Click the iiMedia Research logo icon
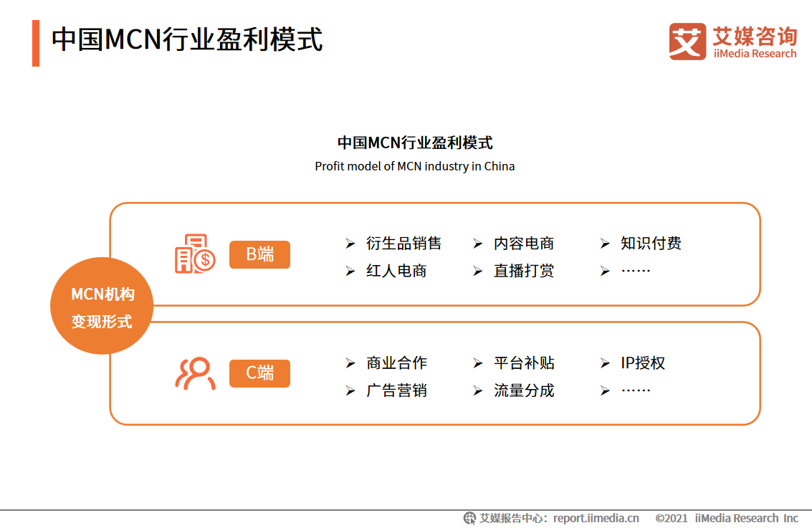Viewport: 812px width, 528px height. click(687, 42)
